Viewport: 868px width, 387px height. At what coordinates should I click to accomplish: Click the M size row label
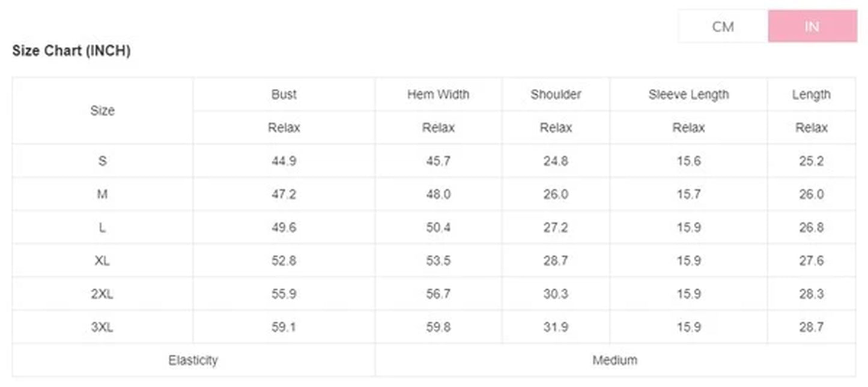pos(102,194)
